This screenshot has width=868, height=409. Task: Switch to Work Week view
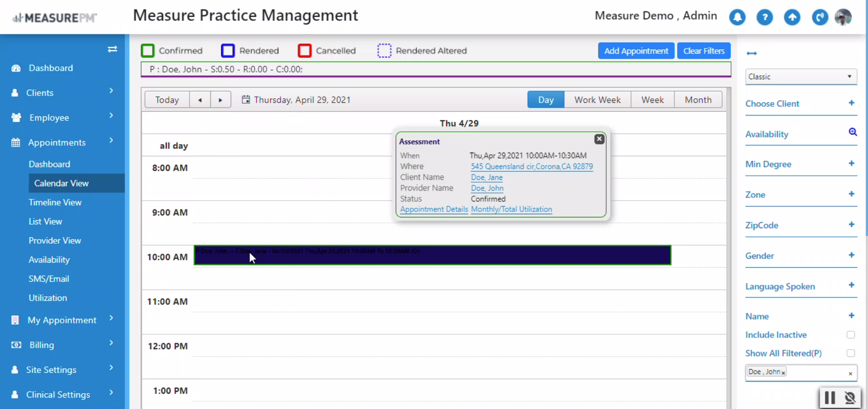[597, 100]
